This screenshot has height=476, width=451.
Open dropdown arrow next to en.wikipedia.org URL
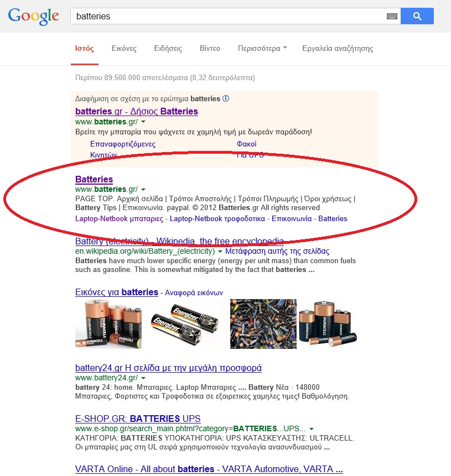220,252
